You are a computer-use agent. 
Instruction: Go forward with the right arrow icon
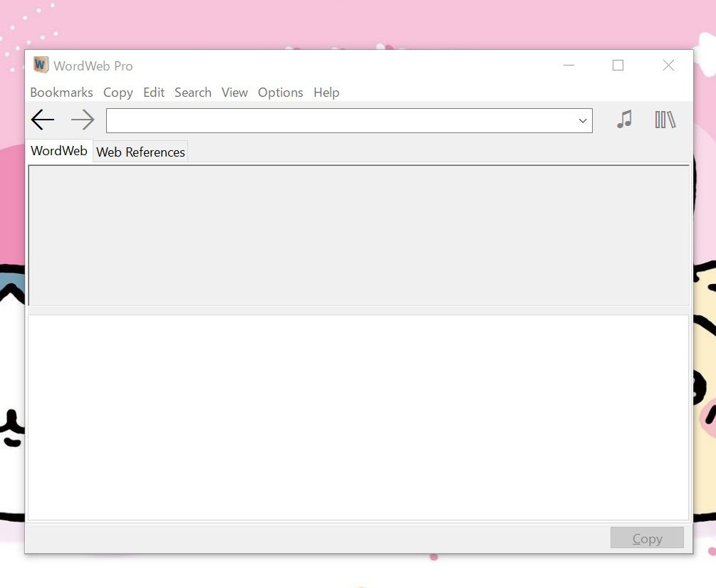pyautogui.click(x=83, y=120)
